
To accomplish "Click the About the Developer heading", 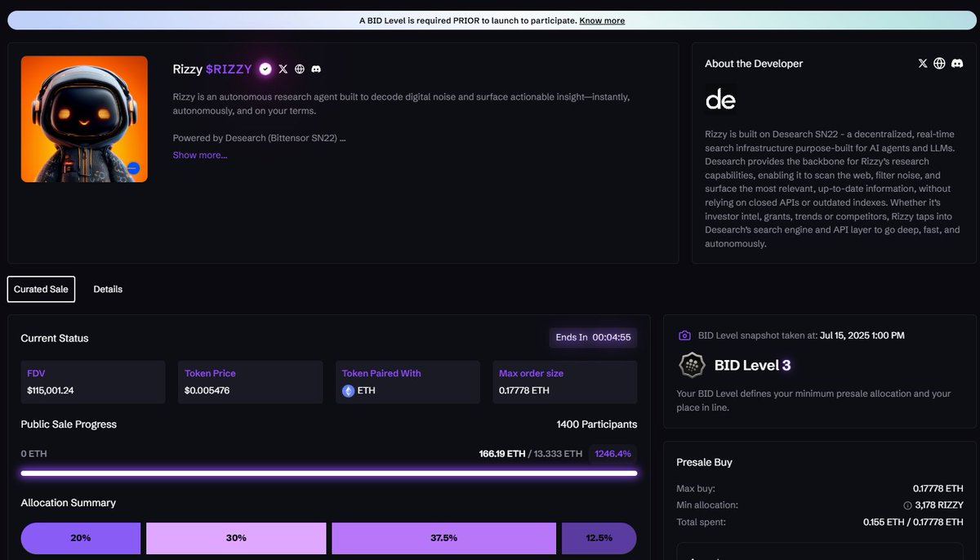I will [754, 64].
